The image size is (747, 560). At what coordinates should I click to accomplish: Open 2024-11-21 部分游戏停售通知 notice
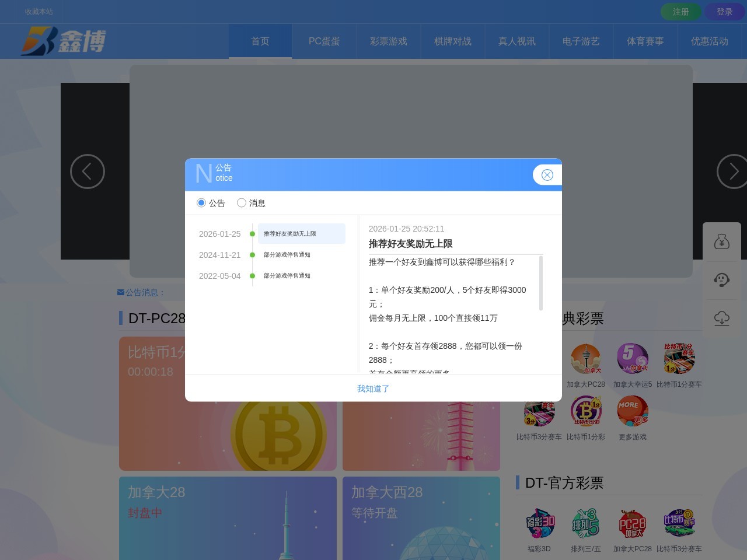[x=287, y=255]
